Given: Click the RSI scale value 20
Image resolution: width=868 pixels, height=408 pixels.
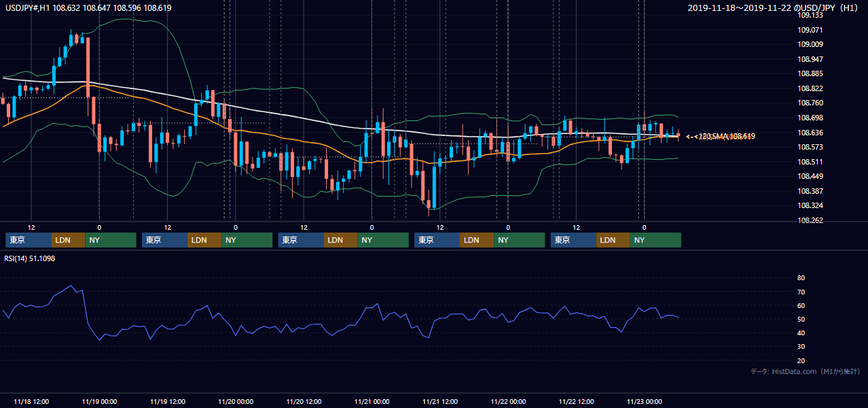Looking at the screenshot, I should 801,360.
